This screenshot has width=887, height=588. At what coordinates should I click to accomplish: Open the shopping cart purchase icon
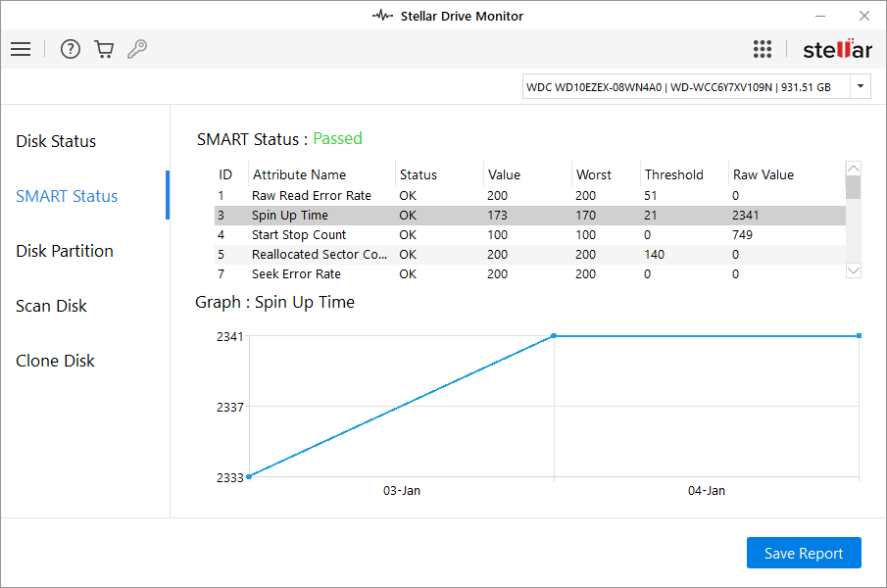click(104, 49)
